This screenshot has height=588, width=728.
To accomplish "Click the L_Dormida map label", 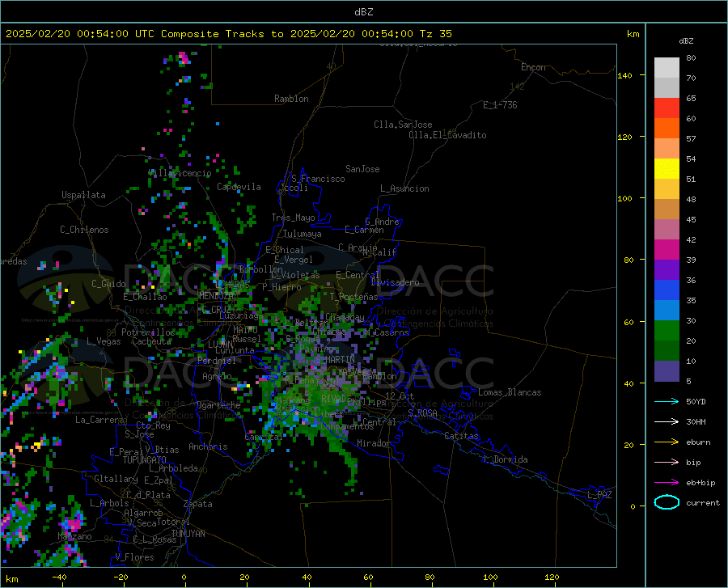I will coord(506,459).
